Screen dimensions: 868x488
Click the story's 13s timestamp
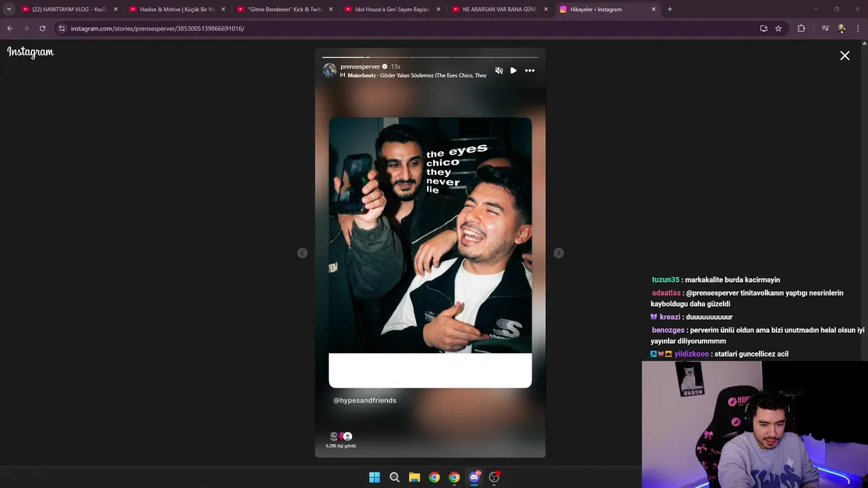click(x=395, y=66)
